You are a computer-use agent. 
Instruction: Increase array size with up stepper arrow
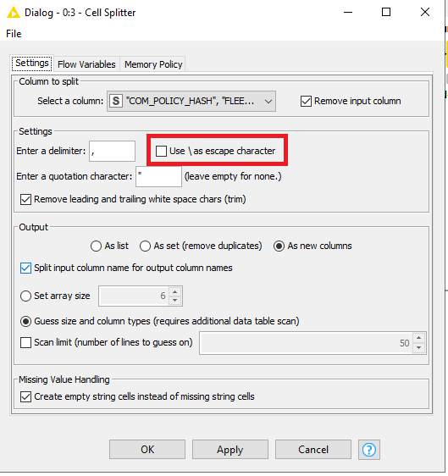click(174, 291)
